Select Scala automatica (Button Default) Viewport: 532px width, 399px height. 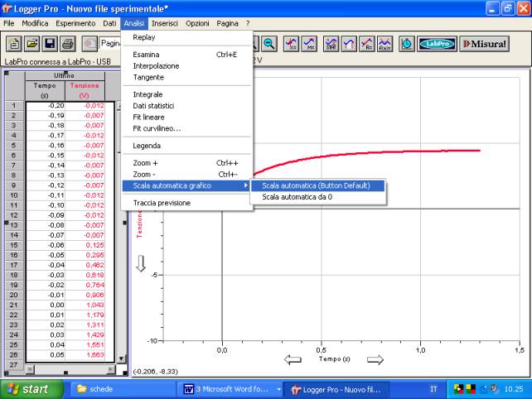[316, 185]
